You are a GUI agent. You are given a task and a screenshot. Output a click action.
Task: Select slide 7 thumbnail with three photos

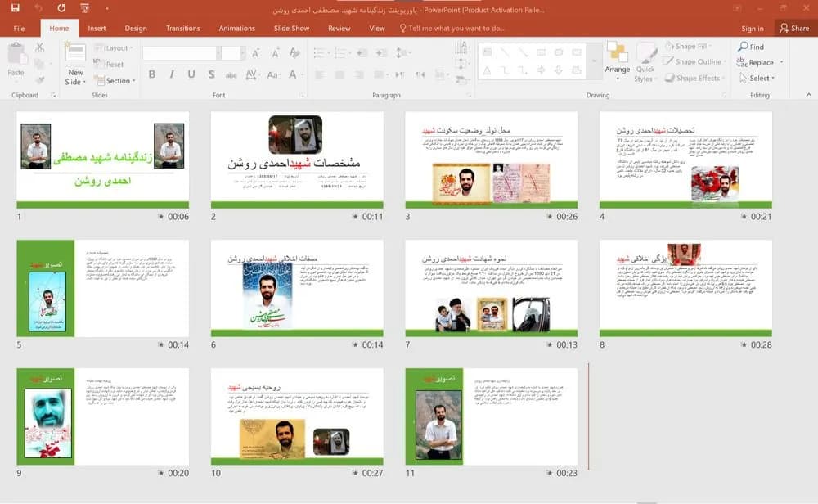pos(492,288)
